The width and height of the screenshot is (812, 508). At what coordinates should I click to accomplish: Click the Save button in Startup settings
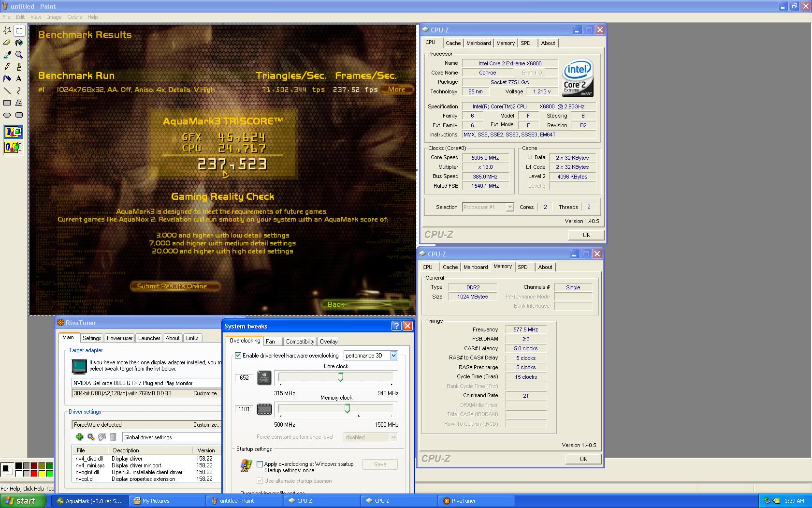click(x=380, y=464)
